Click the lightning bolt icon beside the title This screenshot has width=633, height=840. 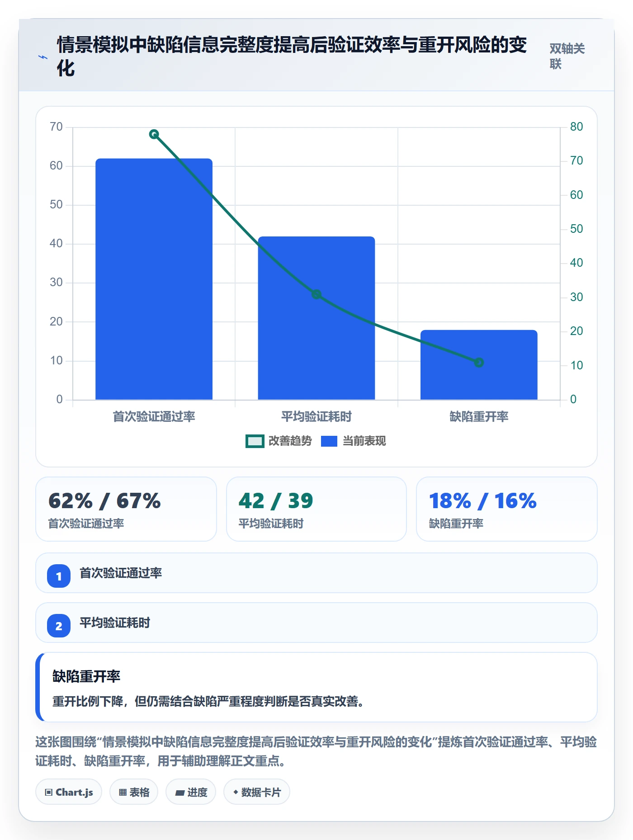pyautogui.click(x=43, y=57)
